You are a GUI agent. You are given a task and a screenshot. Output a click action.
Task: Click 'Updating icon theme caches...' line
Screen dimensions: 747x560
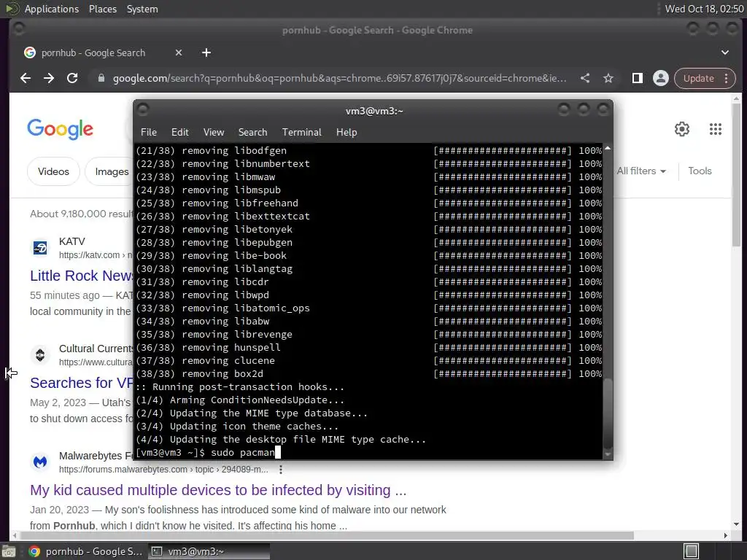(x=237, y=426)
